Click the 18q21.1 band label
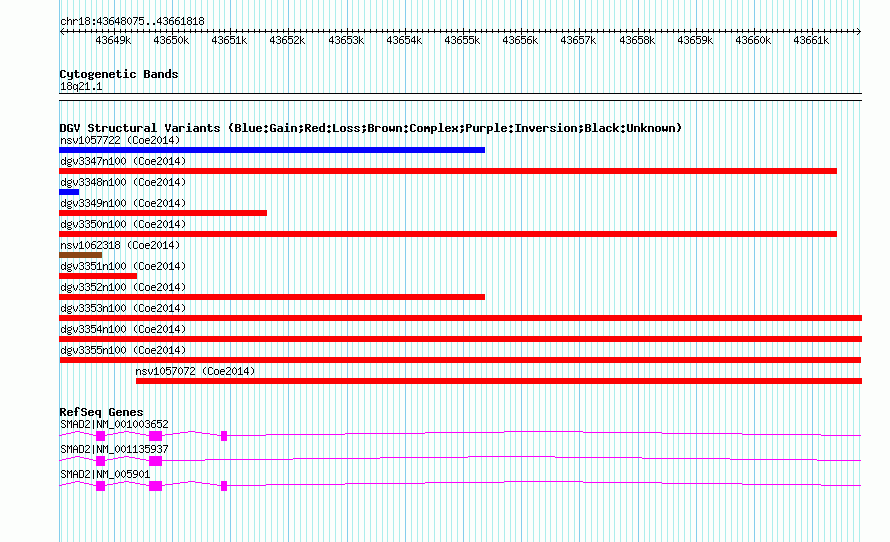Screen dimensions: 890x542 (81, 86)
